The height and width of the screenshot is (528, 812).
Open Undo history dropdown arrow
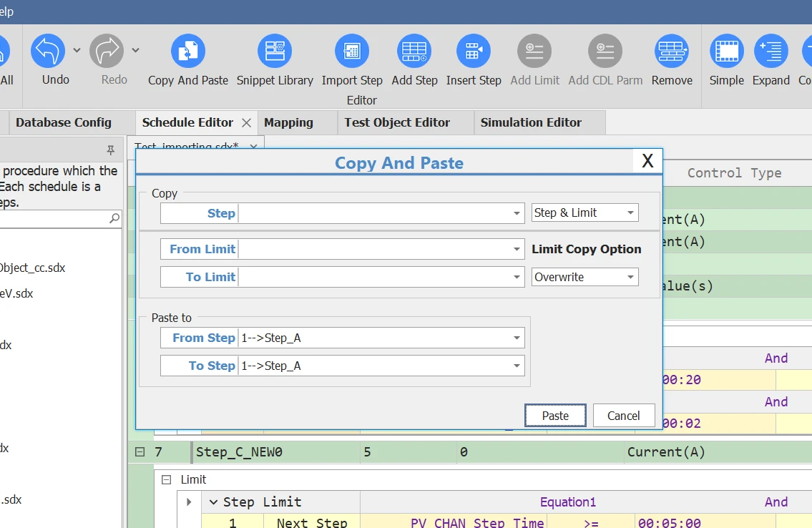[x=77, y=50]
